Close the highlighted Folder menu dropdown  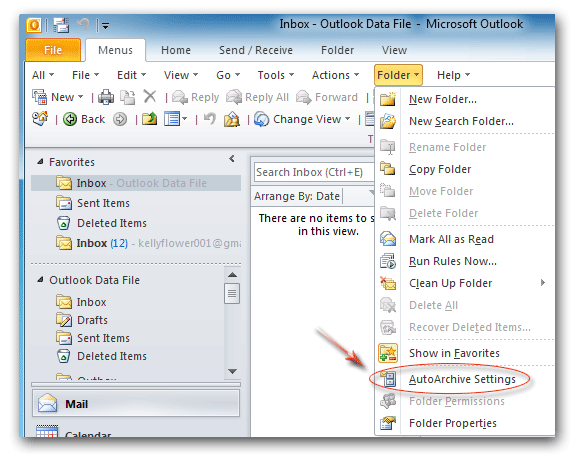(x=398, y=75)
